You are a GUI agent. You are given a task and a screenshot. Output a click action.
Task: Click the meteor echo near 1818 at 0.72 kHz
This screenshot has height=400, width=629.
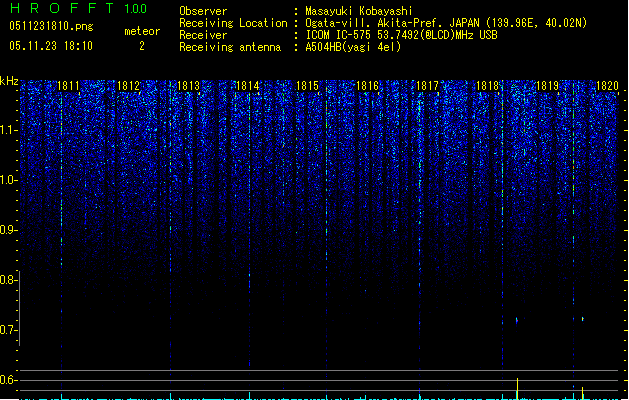(x=517, y=320)
